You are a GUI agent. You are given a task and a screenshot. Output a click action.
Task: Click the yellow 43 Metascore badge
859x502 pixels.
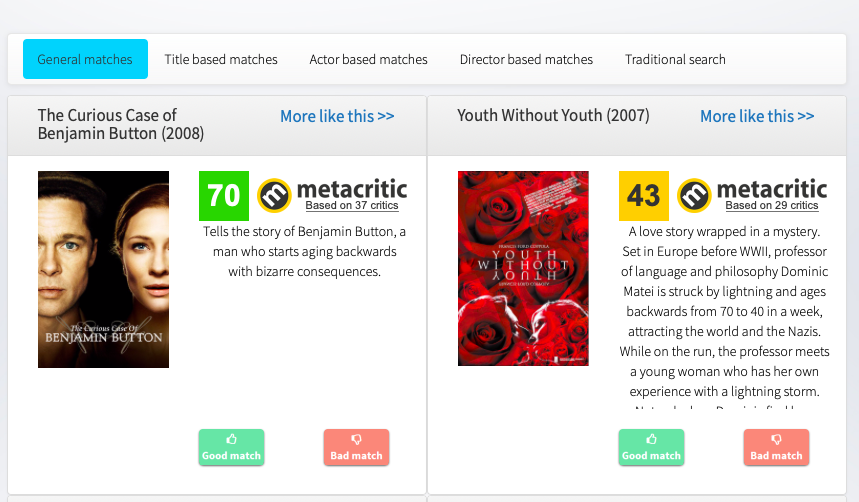point(644,196)
